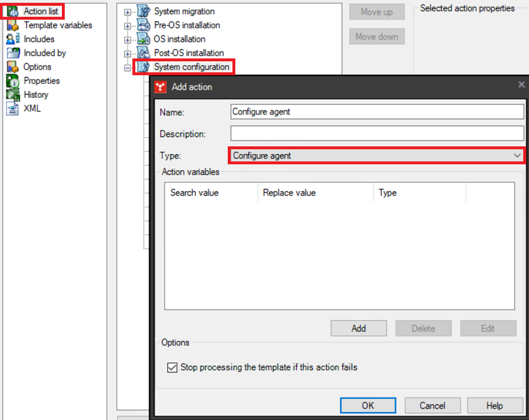The image size is (529, 420).
Task: Click the OS installation item icon
Action: pyautogui.click(x=143, y=39)
